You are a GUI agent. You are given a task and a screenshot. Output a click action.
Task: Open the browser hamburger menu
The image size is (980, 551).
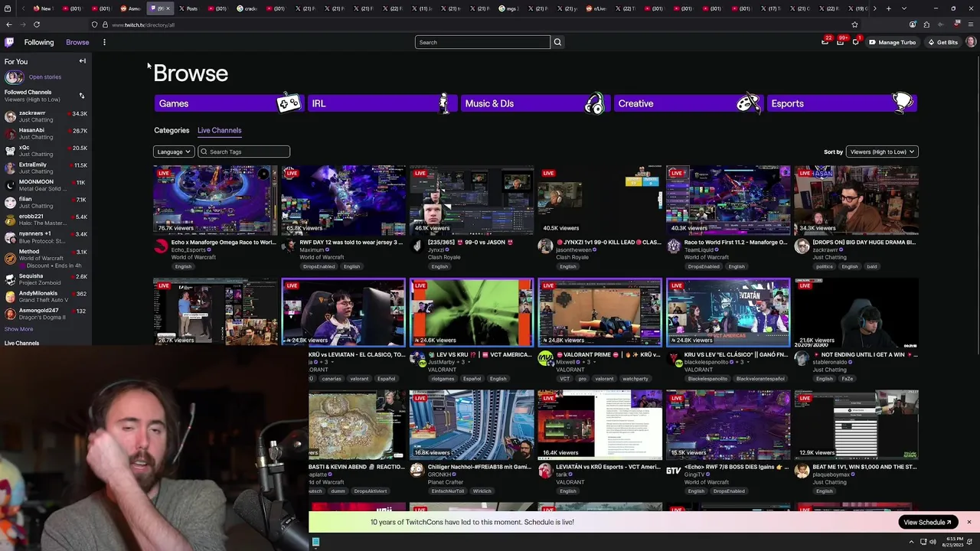[971, 24]
